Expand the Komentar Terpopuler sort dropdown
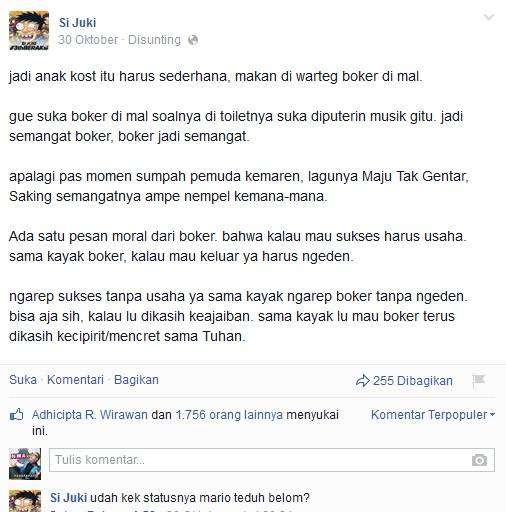This screenshot has height=512, width=506. click(x=433, y=415)
